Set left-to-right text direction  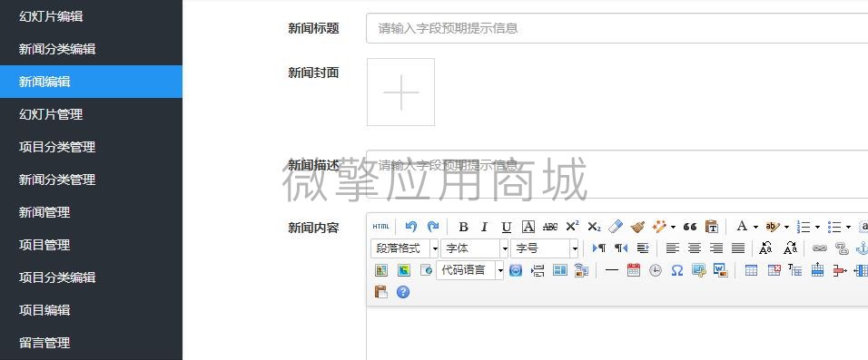599,248
